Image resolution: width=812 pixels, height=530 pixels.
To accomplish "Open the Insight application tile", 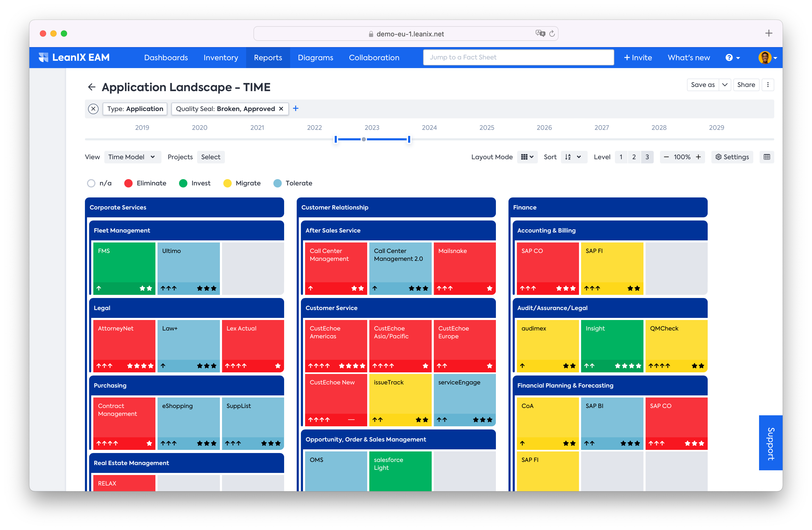I will tap(612, 346).
